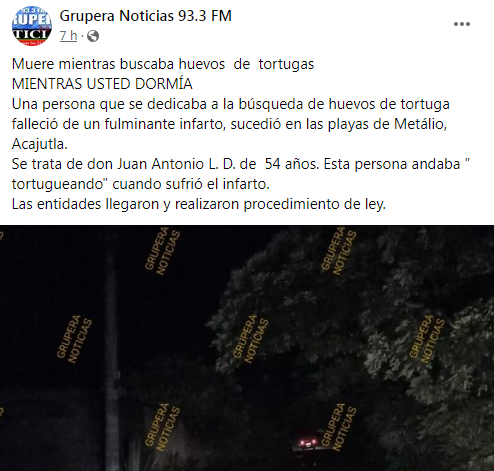Click the pole on the photo's left side
The width and height of the screenshot is (494, 471).
[112, 360]
